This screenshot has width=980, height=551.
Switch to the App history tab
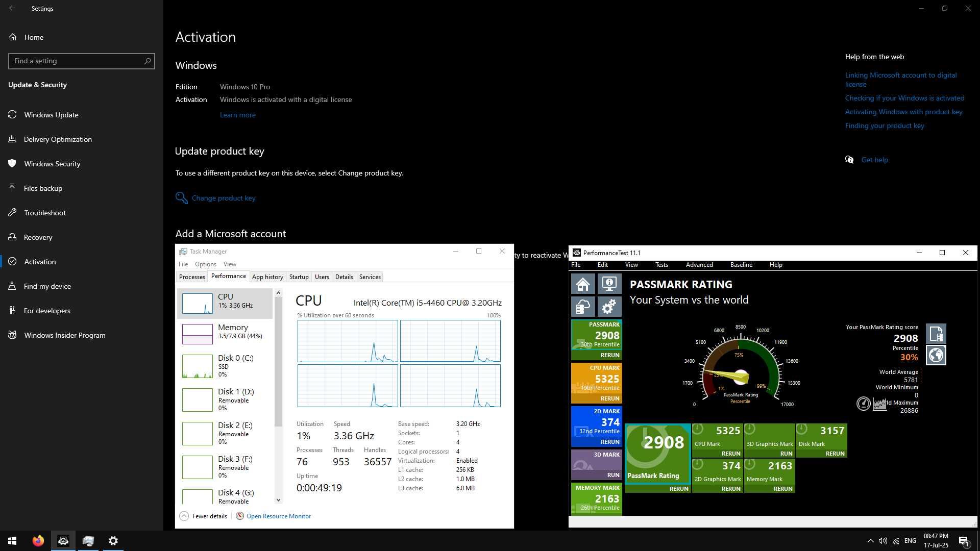(267, 277)
